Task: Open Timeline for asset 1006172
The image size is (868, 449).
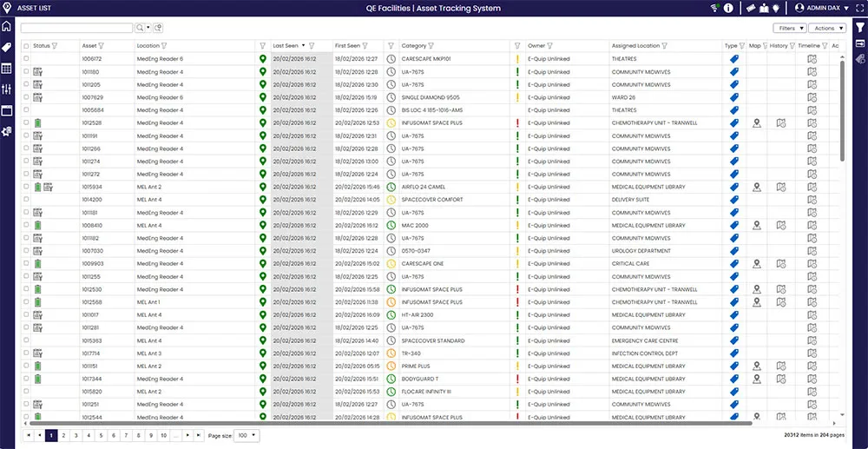Action: (812, 59)
